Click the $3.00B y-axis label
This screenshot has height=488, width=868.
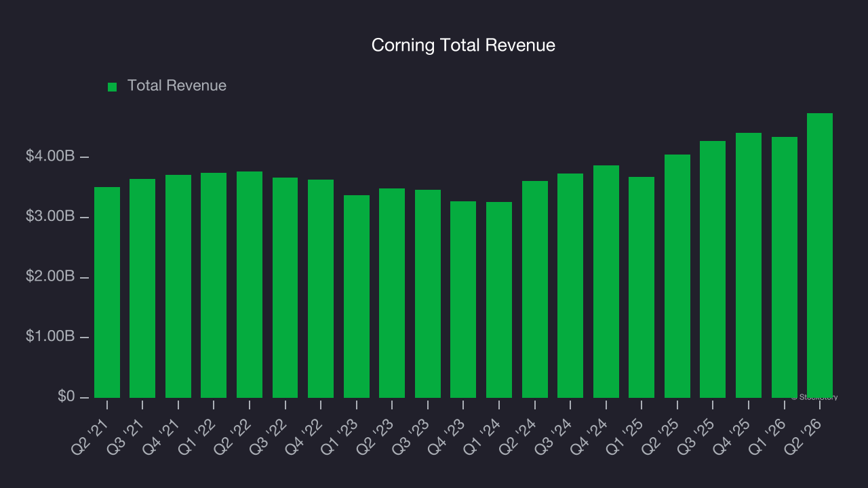click(50, 217)
